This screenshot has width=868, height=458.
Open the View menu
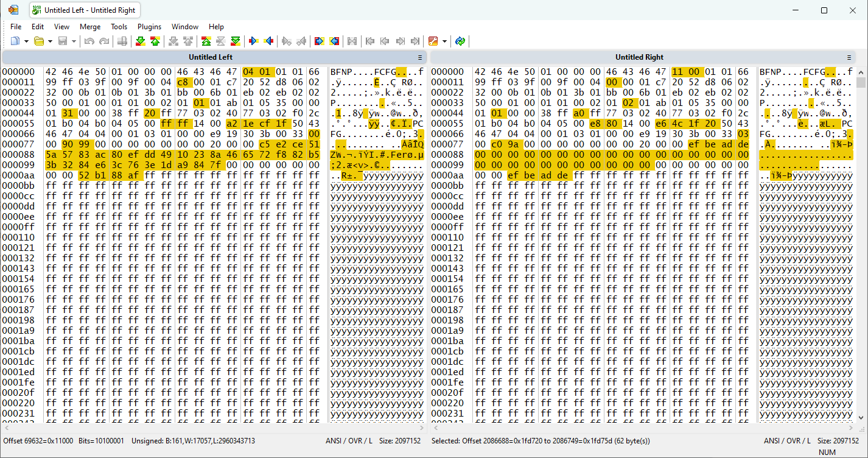(61, 27)
